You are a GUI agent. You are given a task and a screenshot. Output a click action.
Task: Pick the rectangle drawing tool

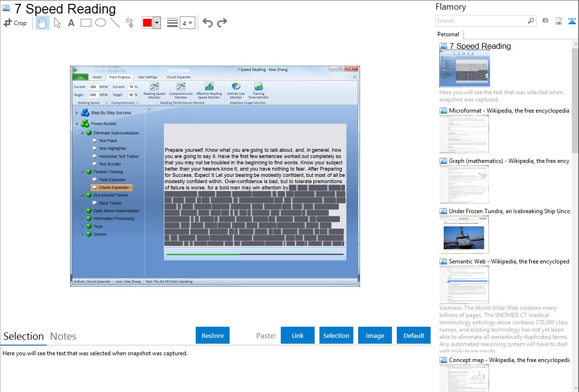click(86, 23)
